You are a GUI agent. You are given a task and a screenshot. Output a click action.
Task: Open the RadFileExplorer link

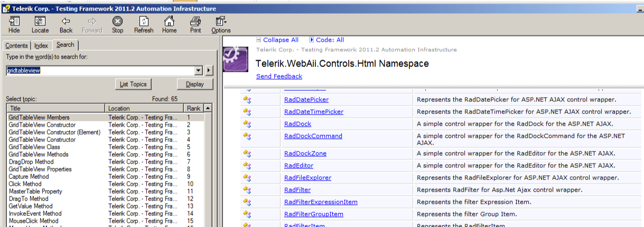(x=307, y=178)
